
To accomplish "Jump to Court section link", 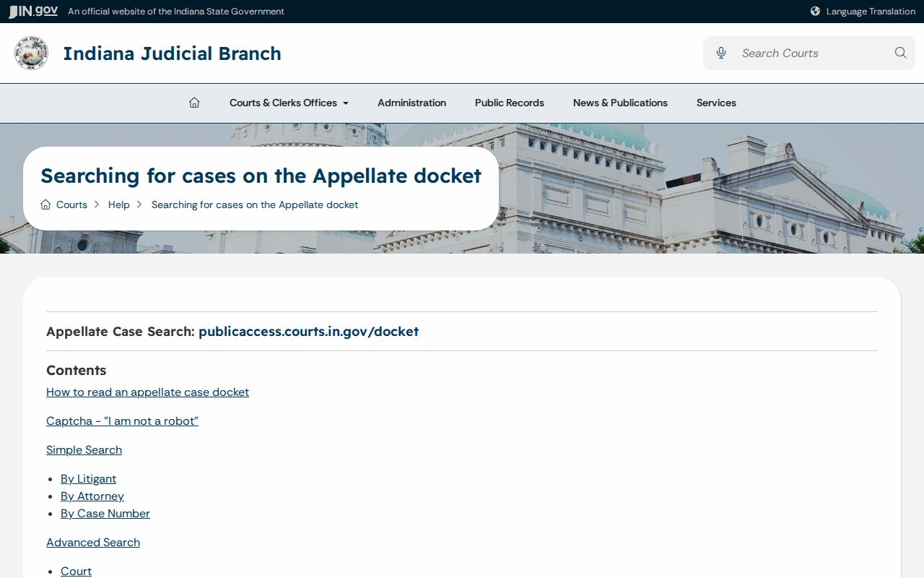I will click(76, 571).
